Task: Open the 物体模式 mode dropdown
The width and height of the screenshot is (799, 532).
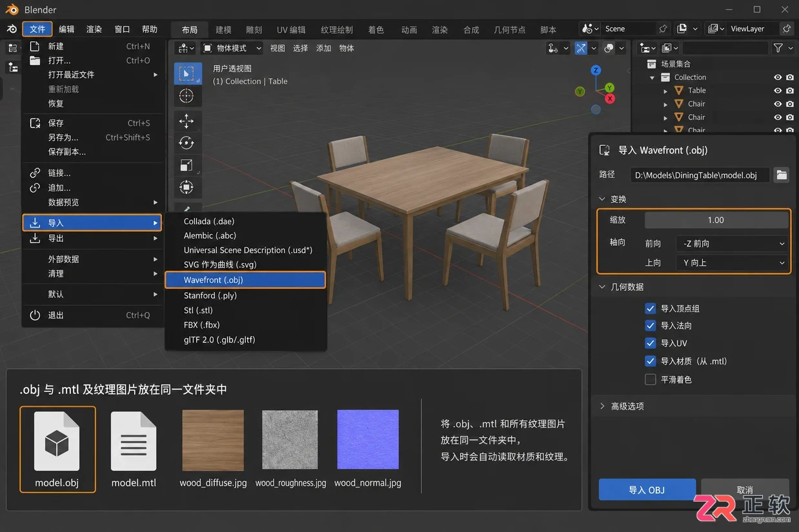Action: (232, 48)
